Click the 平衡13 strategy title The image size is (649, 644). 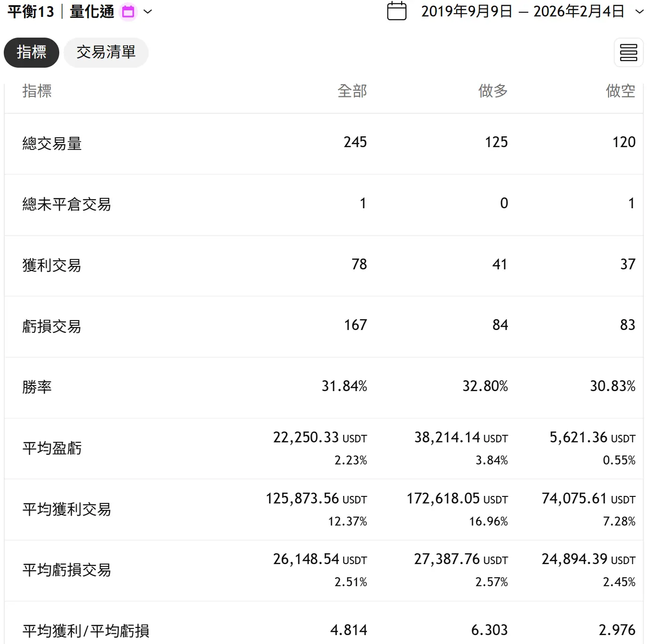[31, 12]
